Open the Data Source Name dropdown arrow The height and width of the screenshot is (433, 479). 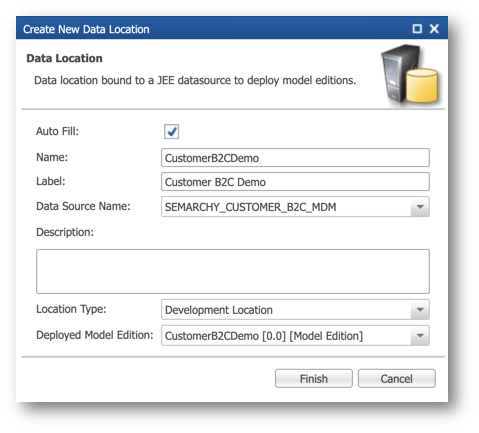[420, 207]
